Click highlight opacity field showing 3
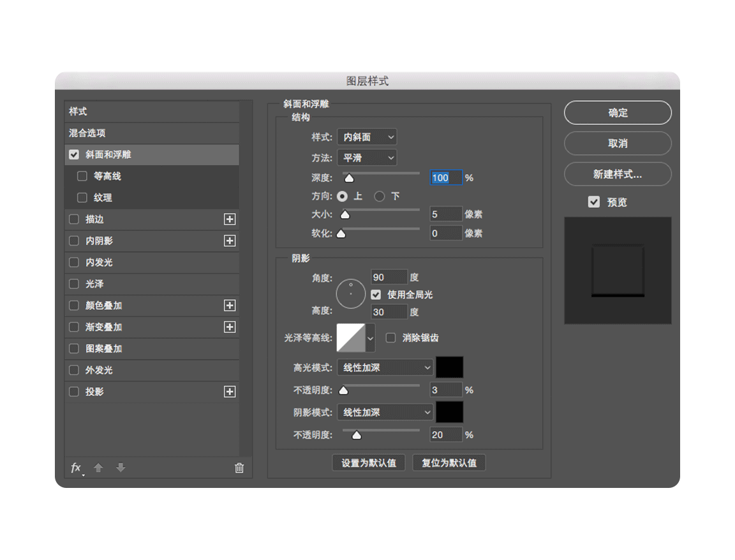The height and width of the screenshot is (560, 735). 446,390
